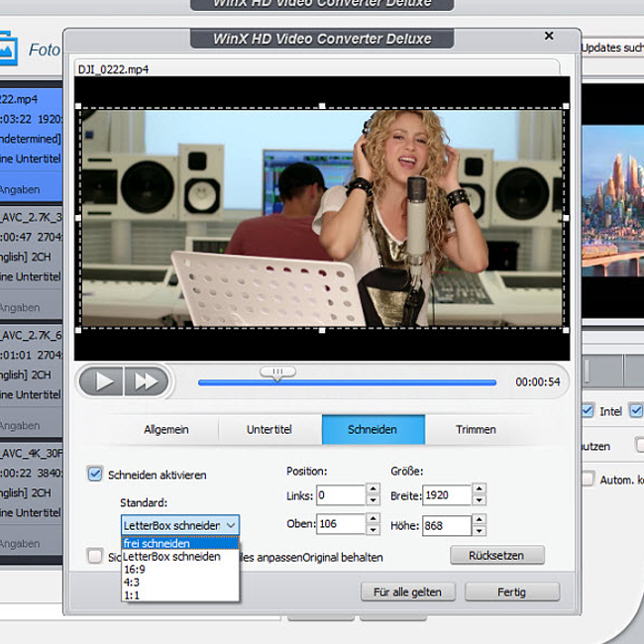Click the fast-forward button

point(146,381)
